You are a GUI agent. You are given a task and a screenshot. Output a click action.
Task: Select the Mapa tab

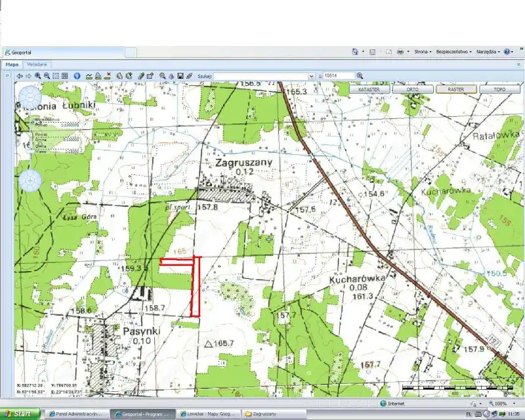pos(12,64)
